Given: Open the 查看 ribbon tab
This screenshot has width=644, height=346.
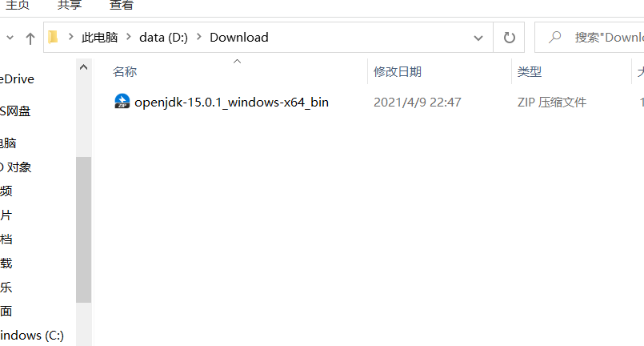Looking at the screenshot, I should click(122, 5).
